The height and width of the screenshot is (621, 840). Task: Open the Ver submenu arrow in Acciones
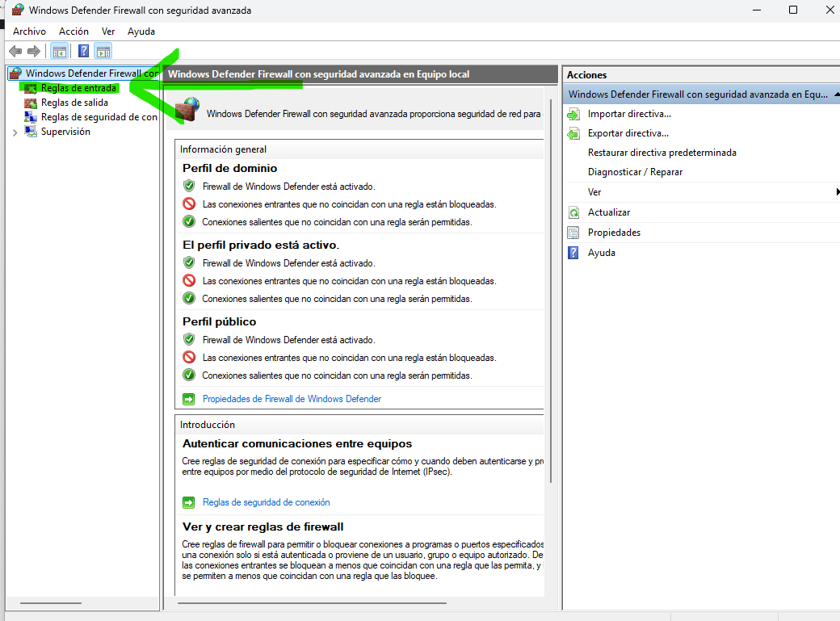point(838,192)
